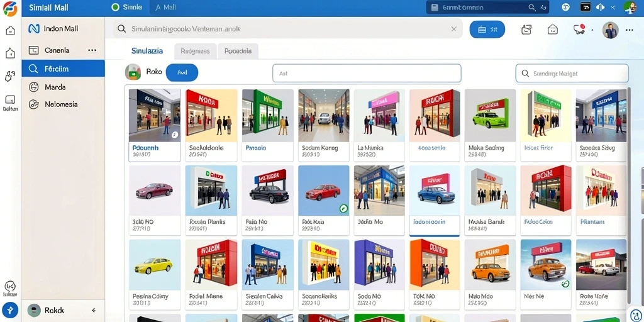Image resolution: width=644 pixels, height=322 pixels.
Task: Clear the main search bar with the X
Action: 453,29
